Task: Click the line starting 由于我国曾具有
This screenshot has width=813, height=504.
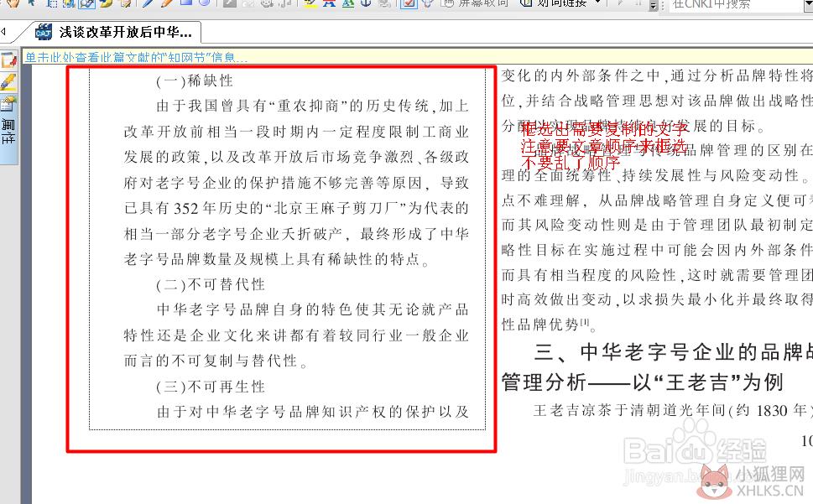Action: point(313,107)
